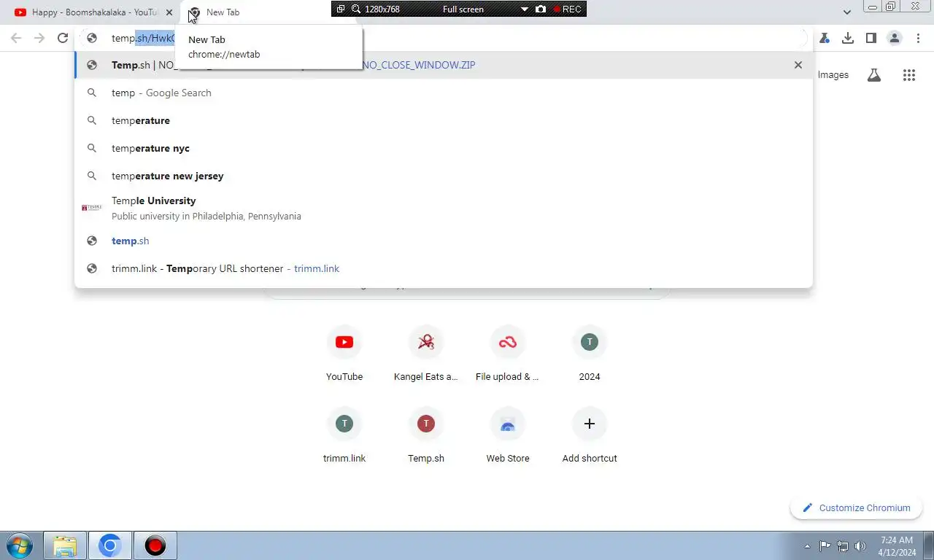
Task: Click the Chromium taskbar icon
Action: 110,545
